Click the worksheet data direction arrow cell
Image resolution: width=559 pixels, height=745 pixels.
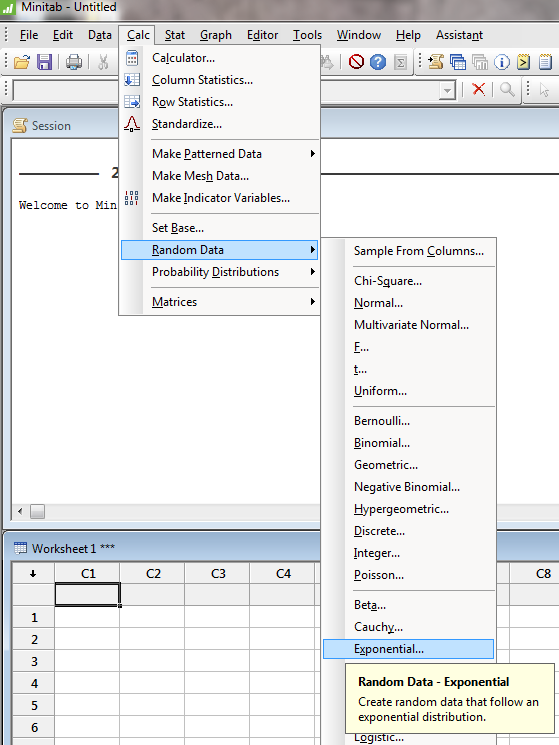tap(33, 573)
